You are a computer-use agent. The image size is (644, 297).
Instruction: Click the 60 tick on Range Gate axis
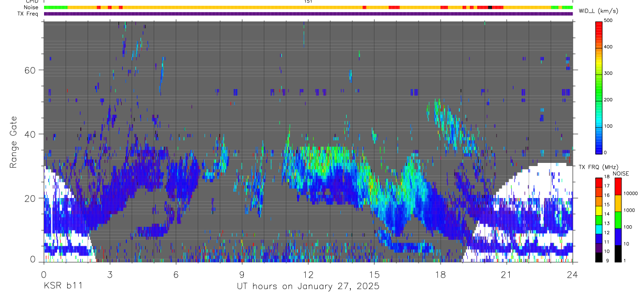pos(29,70)
